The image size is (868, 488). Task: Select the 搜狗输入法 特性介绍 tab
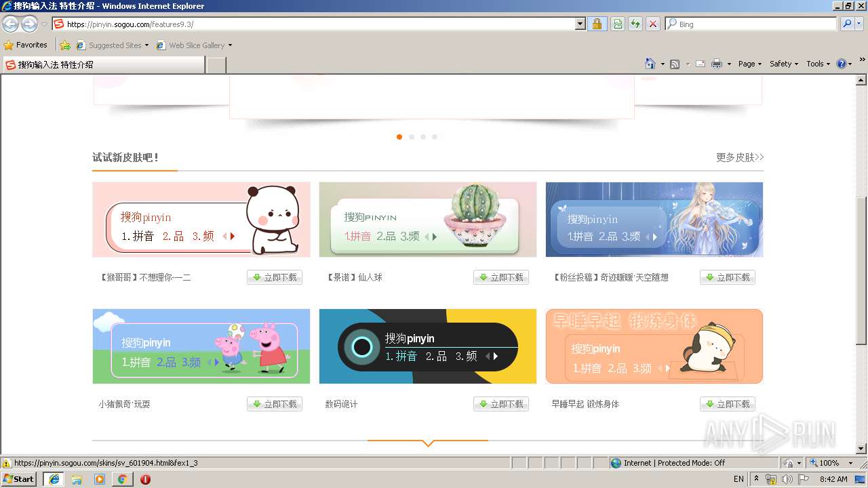point(103,65)
